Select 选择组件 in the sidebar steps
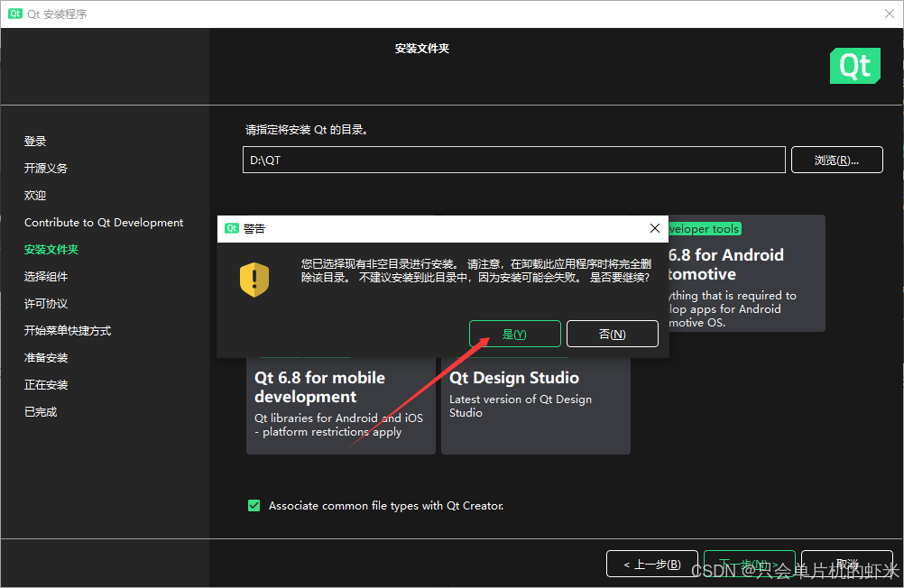904x588 pixels. click(47, 276)
